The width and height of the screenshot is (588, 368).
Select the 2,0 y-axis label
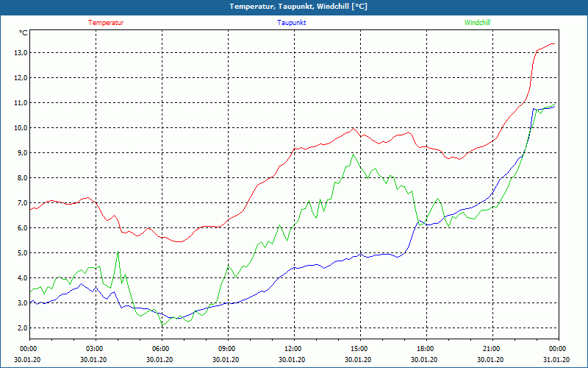pyautogui.click(x=22, y=328)
